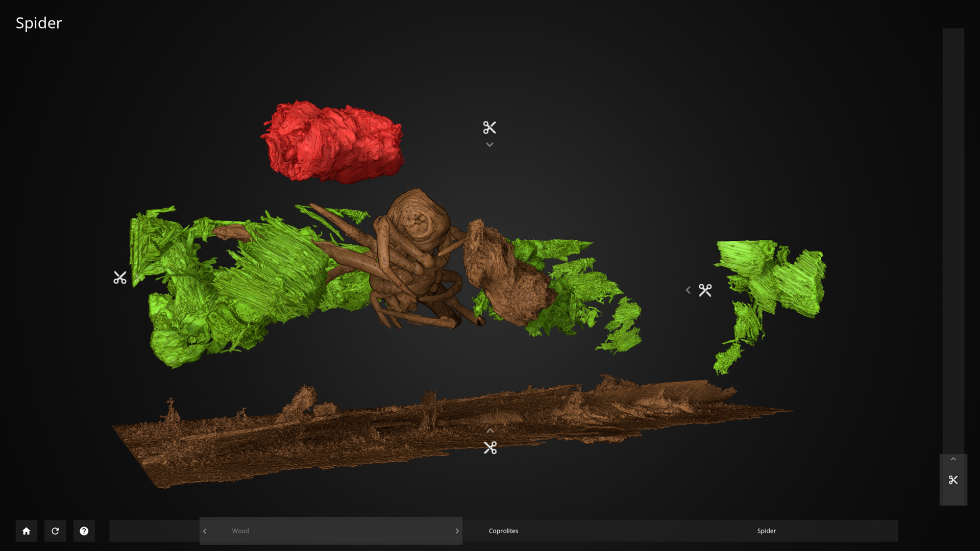Select the top clipping scissors tool
The height and width of the screenshot is (551, 980).
pyautogui.click(x=489, y=127)
